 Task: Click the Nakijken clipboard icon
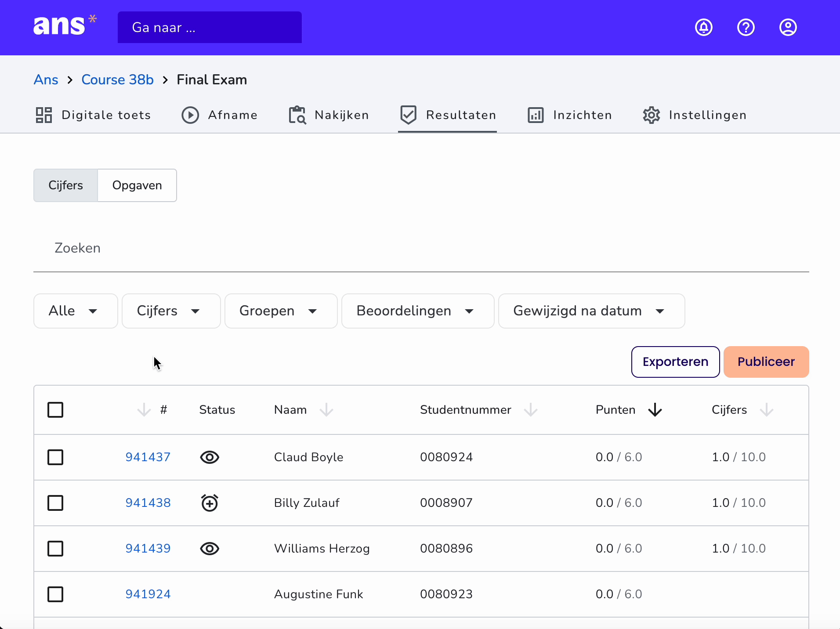point(297,115)
